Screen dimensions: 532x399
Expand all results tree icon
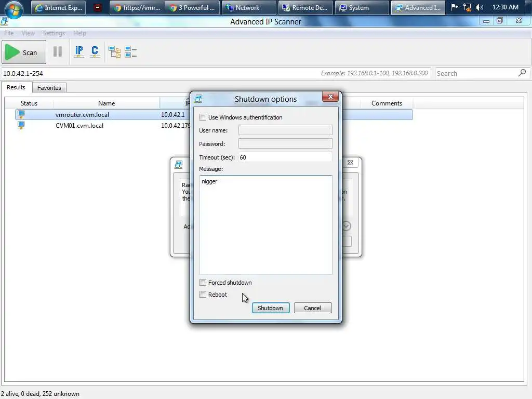[114, 52]
